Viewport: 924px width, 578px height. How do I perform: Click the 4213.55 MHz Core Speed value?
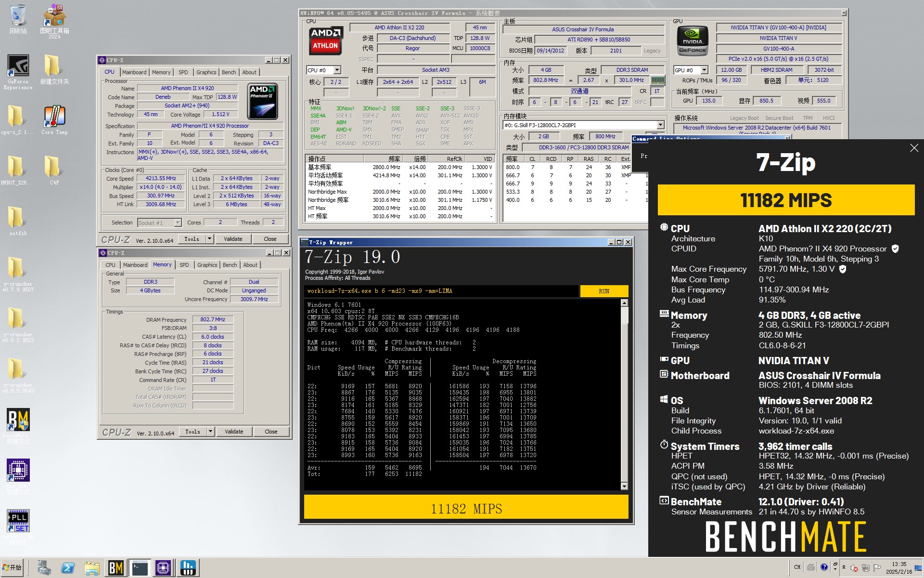[161, 178]
